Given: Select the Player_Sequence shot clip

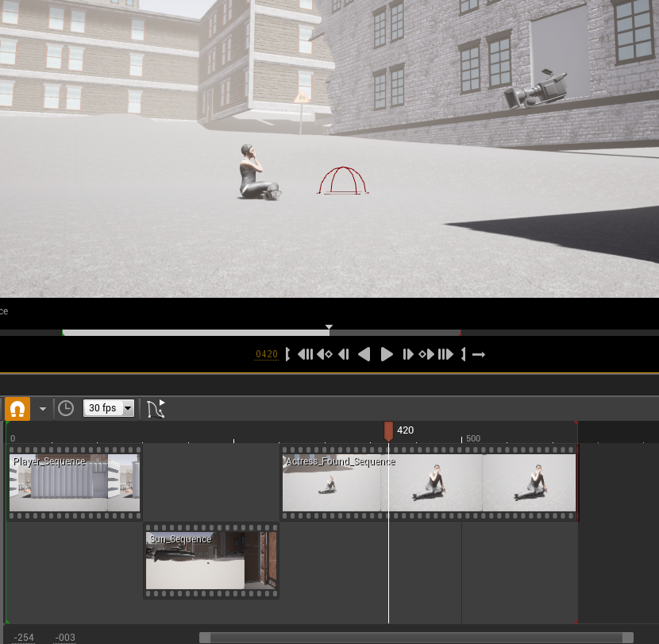Looking at the screenshot, I should point(74,483).
